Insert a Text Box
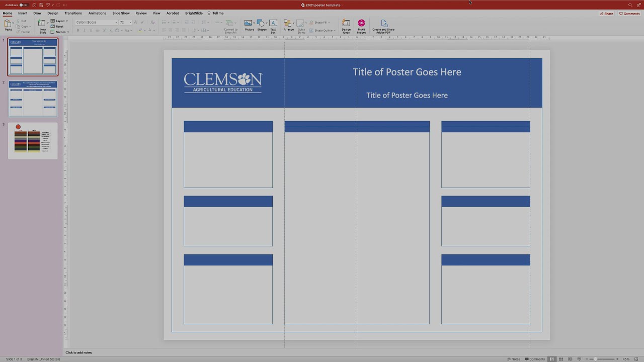644x362 pixels. tap(273, 26)
